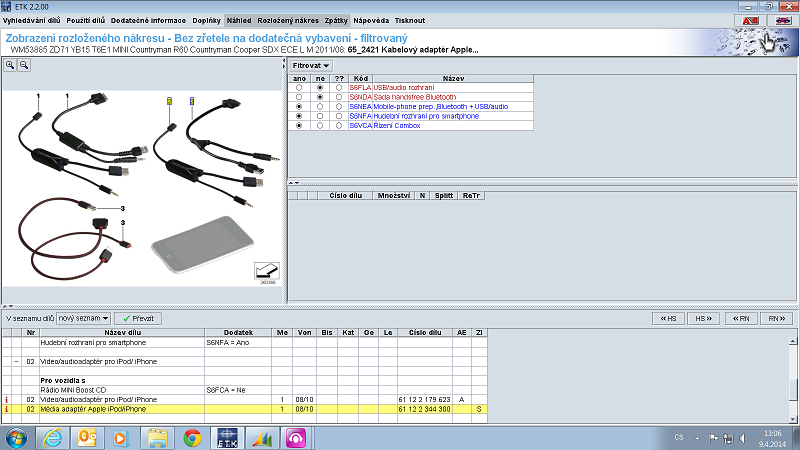Open the Filtrovat dropdown
This screenshot has width=800, height=450.
click(311, 65)
